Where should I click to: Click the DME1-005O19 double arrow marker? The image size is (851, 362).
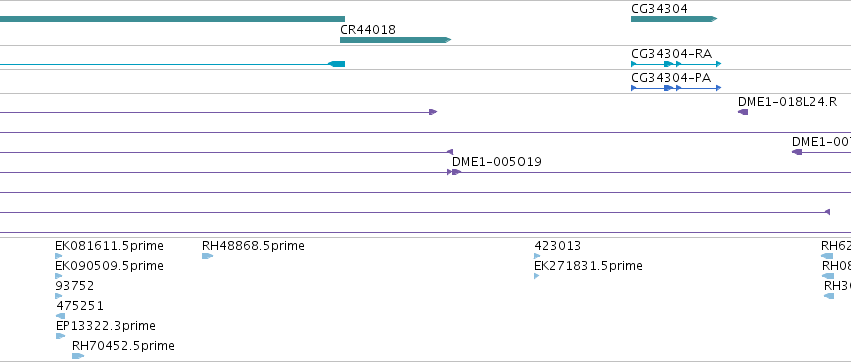[454, 172]
